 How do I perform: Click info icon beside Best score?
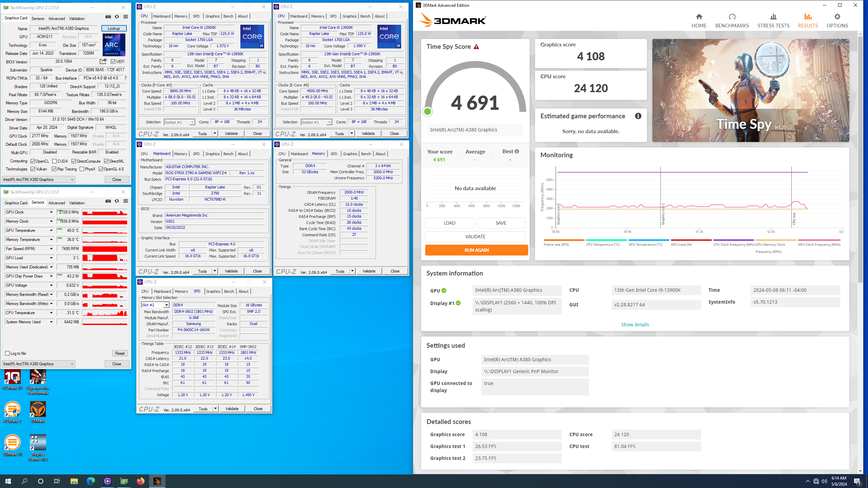tap(517, 151)
